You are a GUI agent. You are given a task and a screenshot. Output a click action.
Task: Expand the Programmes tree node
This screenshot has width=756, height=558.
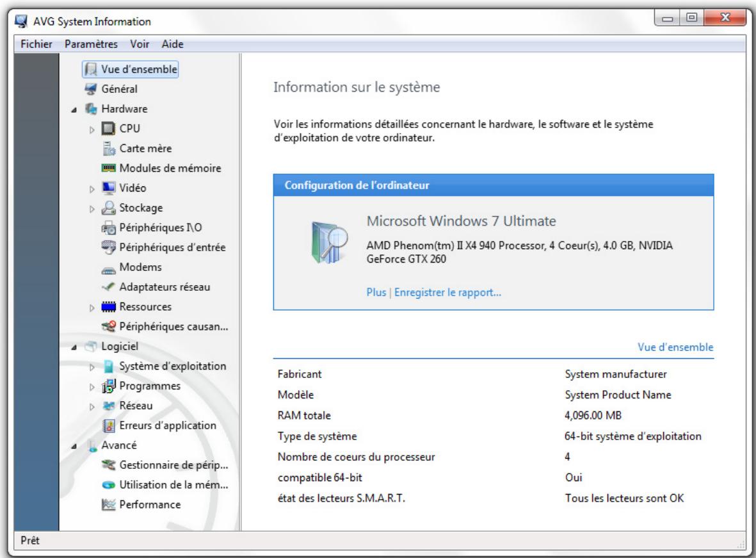(x=92, y=387)
